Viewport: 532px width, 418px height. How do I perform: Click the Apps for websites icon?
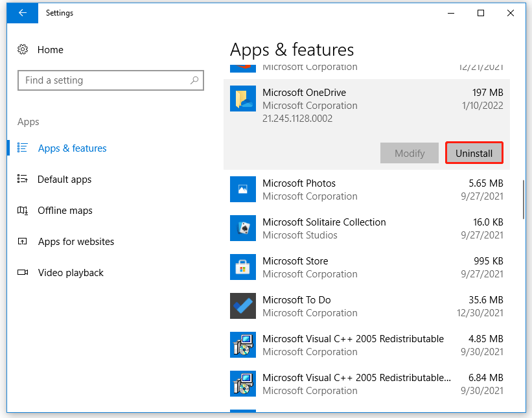[x=23, y=241]
